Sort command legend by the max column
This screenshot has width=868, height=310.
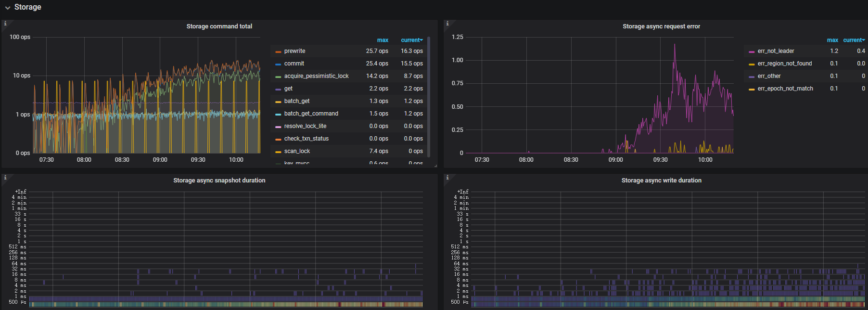pyautogui.click(x=383, y=40)
